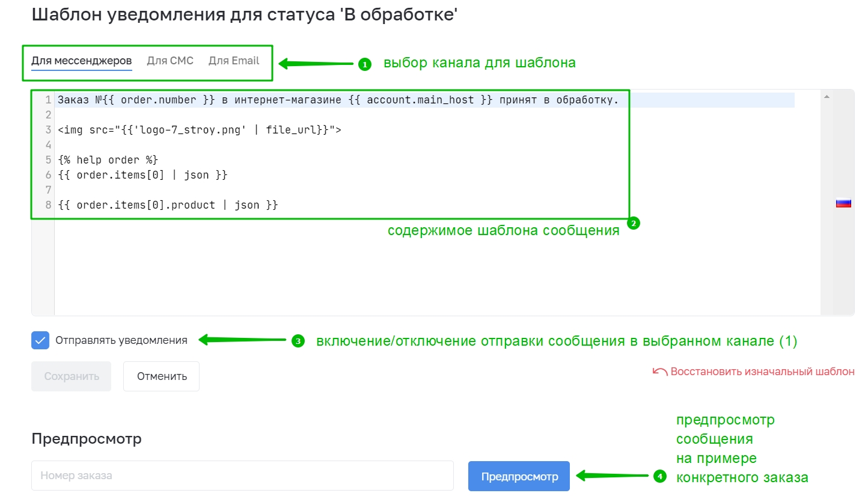The height and width of the screenshot is (496, 868).
Task: Click the blue Предпросмотр button
Action: coord(519,476)
